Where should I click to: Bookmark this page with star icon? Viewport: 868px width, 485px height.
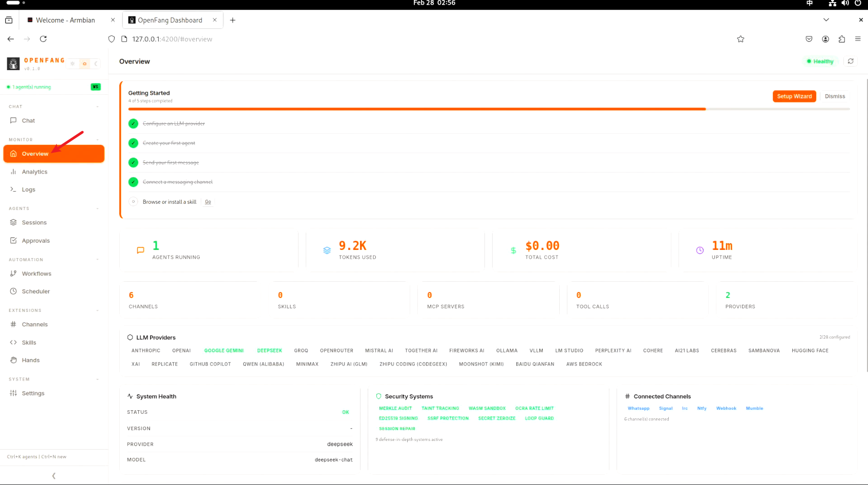coord(740,39)
